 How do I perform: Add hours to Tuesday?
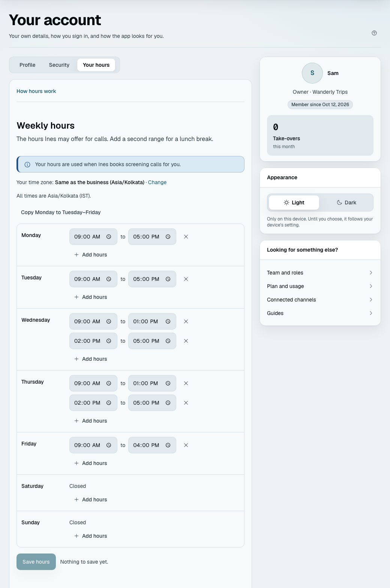tap(91, 297)
